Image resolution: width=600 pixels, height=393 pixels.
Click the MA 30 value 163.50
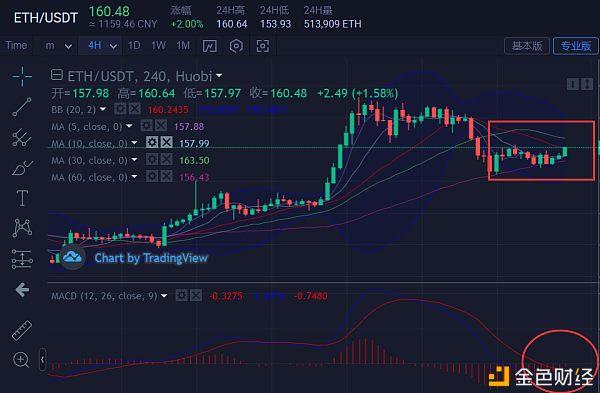click(194, 160)
